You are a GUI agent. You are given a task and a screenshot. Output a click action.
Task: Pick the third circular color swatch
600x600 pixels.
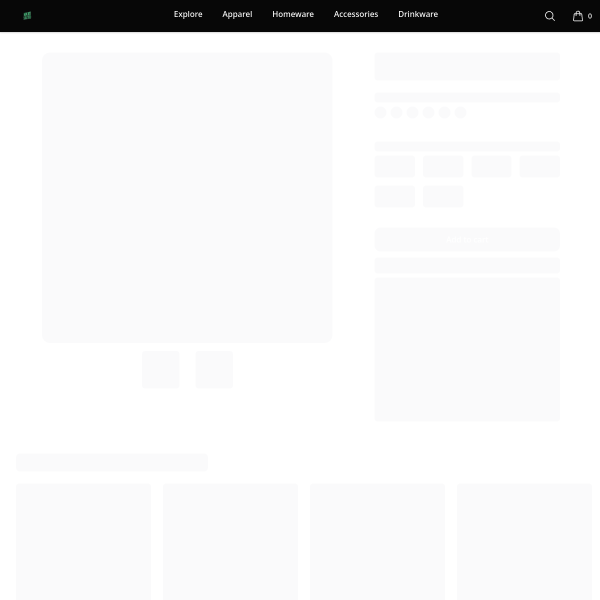tap(412, 112)
